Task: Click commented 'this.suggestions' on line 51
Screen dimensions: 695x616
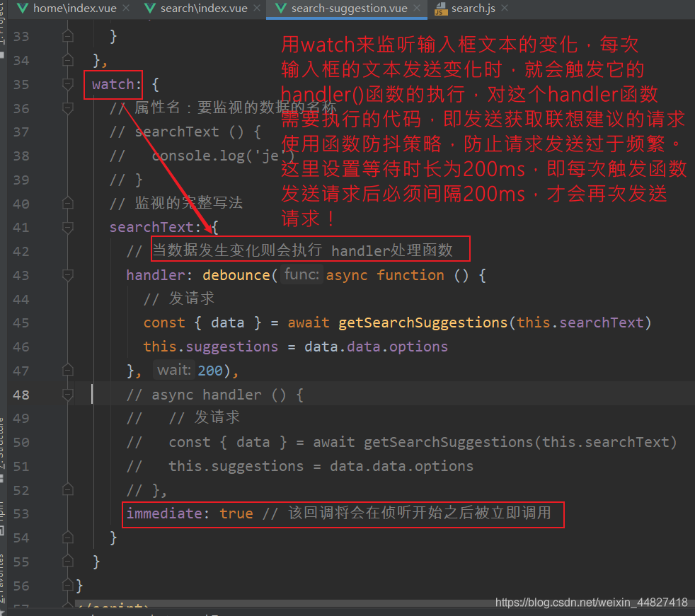Action: 236,466
